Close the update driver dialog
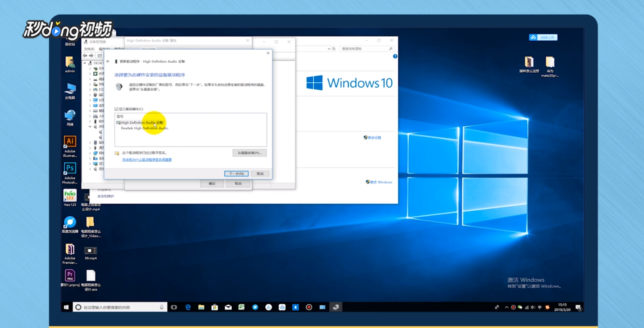The image size is (644, 328). coord(268,53)
